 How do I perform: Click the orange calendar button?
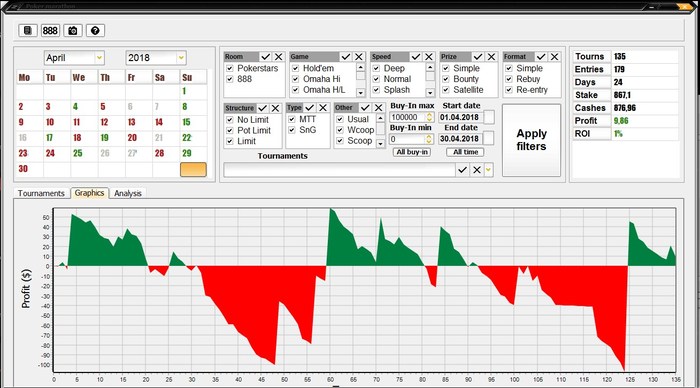click(193, 170)
